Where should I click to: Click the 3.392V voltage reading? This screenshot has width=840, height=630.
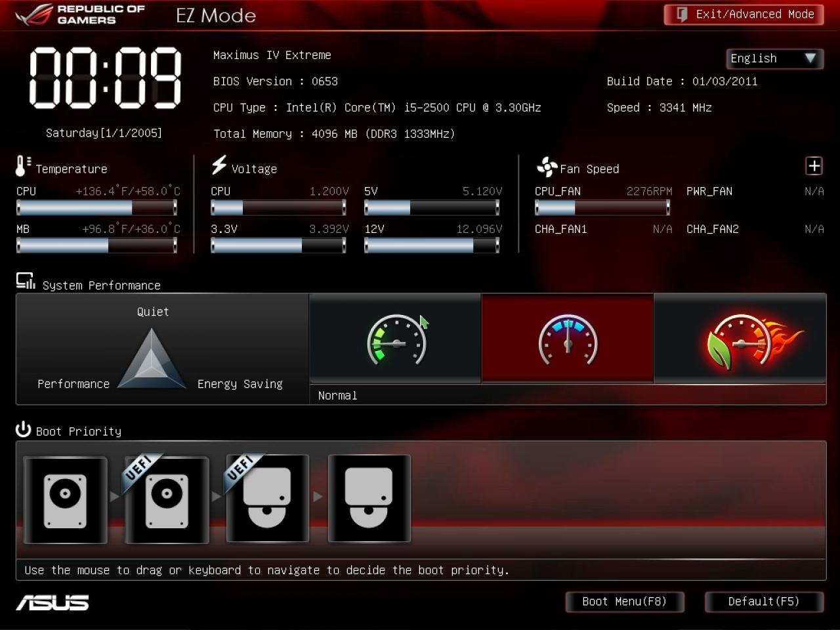click(329, 230)
